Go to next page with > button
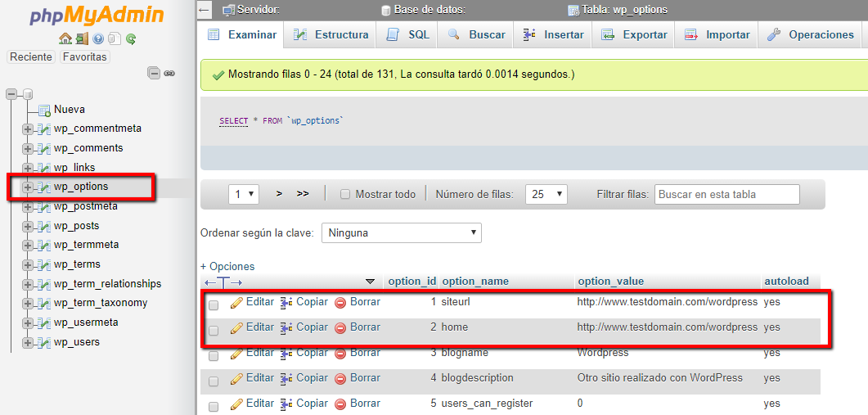The height and width of the screenshot is (415, 868). tap(280, 194)
